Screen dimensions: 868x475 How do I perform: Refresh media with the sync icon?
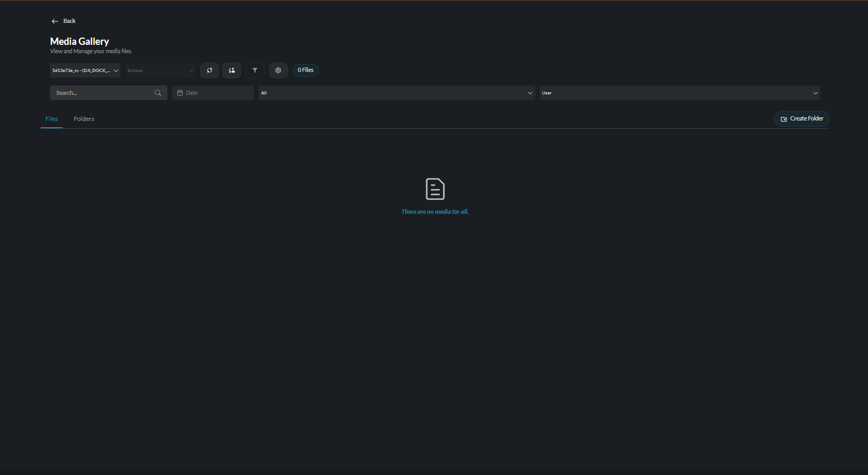210,70
